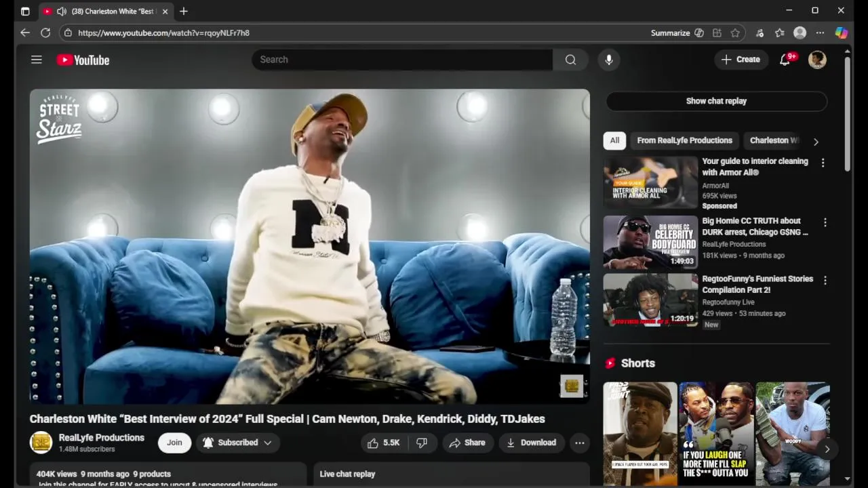Open options for RegtooFunny video
Image resolution: width=868 pixels, height=488 pixels.
[x=825, y=280]
